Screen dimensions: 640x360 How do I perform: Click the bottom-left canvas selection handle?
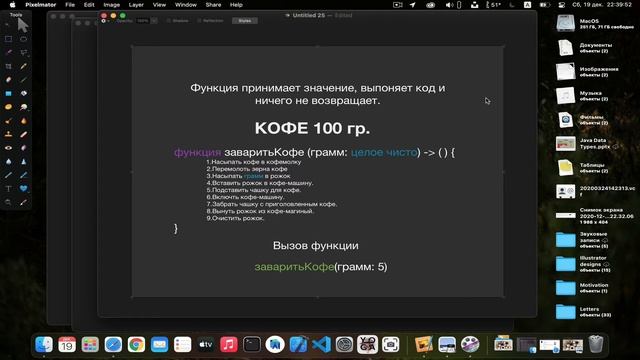coord(132,297)
